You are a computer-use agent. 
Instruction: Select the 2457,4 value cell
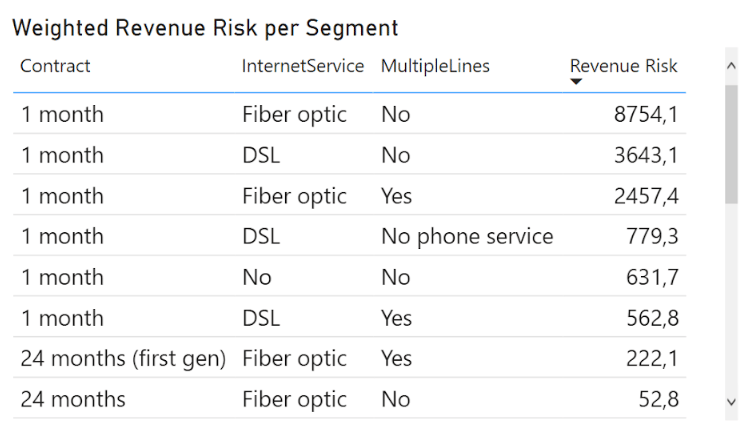pyautogui.click(x=646, y=196)
